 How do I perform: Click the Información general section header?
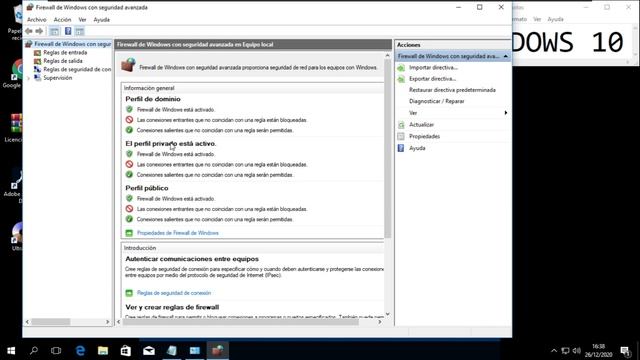(149, 88)
